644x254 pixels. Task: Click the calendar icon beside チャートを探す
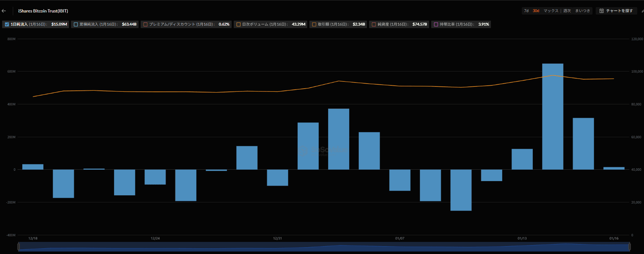click(601, 11)
